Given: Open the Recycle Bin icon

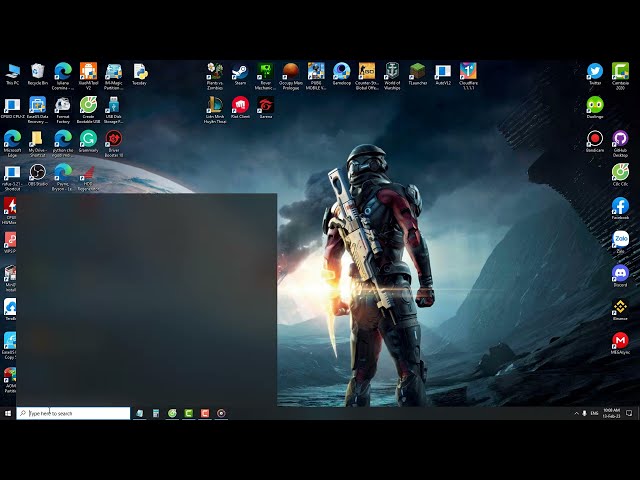Looking at the screenshot, I should pos(38,75).
